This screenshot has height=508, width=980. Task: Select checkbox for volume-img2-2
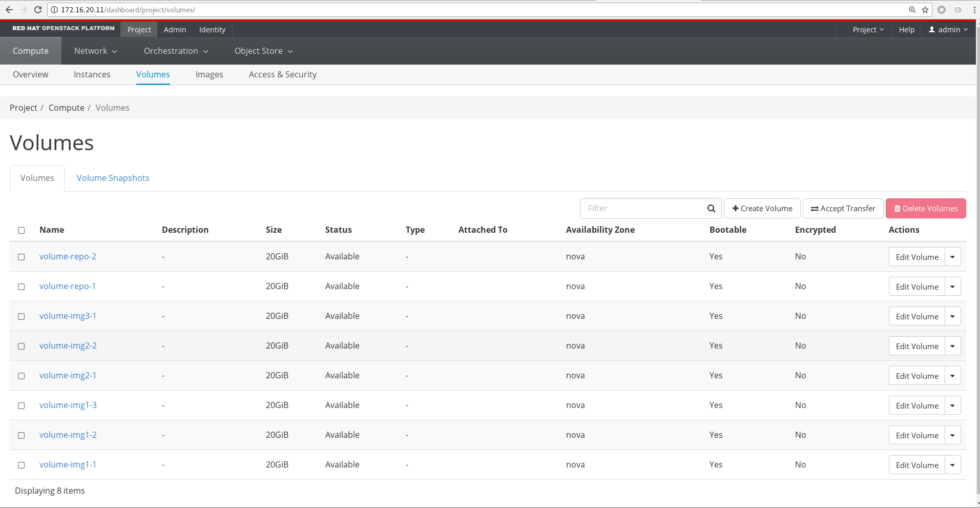pos(22,346)
